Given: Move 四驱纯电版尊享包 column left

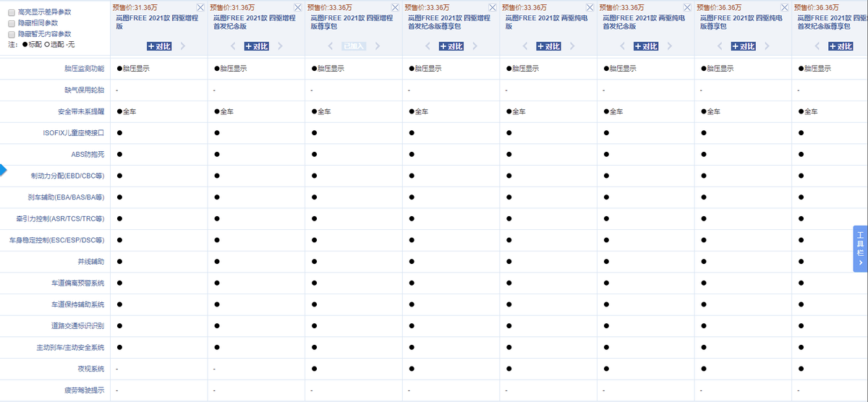Looking at the screenshot, I should pyautogui.click(x=720, y=46).
